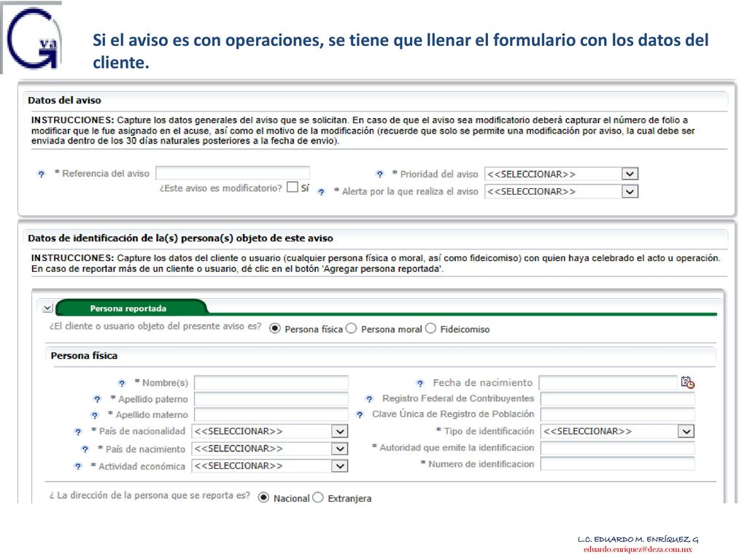Open the Tipo de identificación dropdown

click(x=617, y=432)
